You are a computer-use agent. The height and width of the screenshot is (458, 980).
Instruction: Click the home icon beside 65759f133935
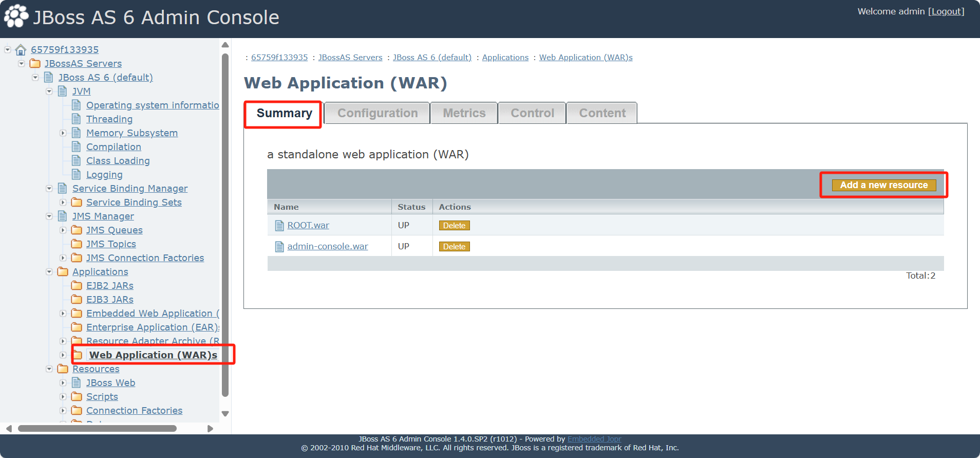point(21,50)
